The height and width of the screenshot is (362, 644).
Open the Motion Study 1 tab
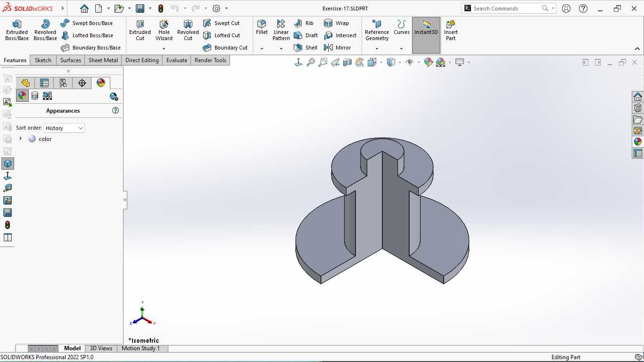pos(141,348)
